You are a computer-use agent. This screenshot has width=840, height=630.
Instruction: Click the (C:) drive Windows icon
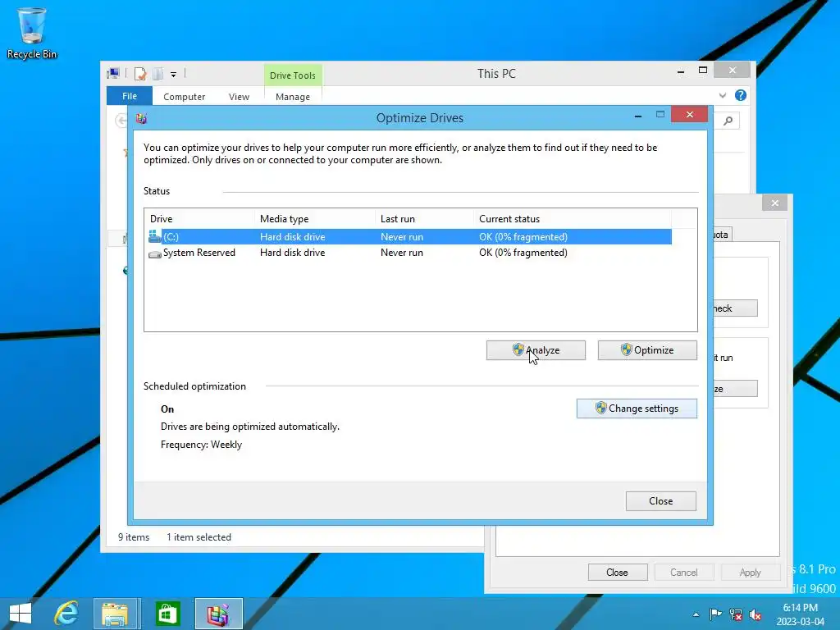coord(154,236)
